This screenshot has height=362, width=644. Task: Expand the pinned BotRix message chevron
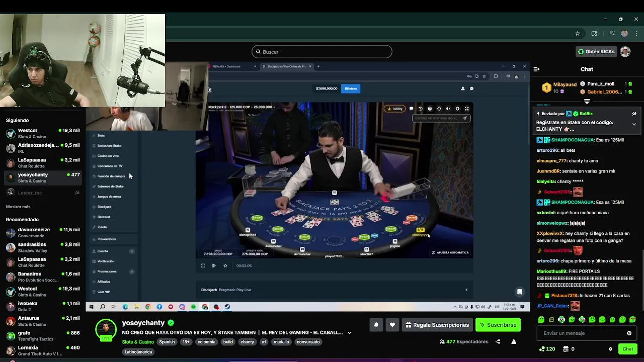coord(634,124)
